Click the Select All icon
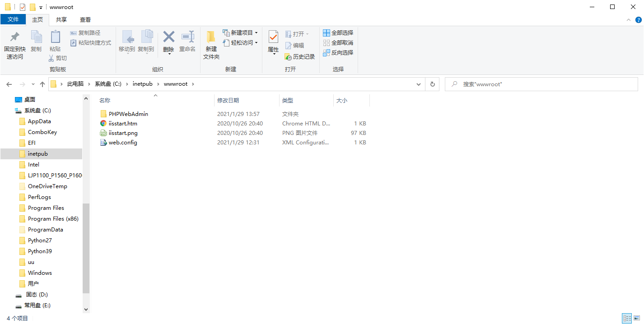The height and width of the screenshot is (324, 644). (x=327, y=33)
